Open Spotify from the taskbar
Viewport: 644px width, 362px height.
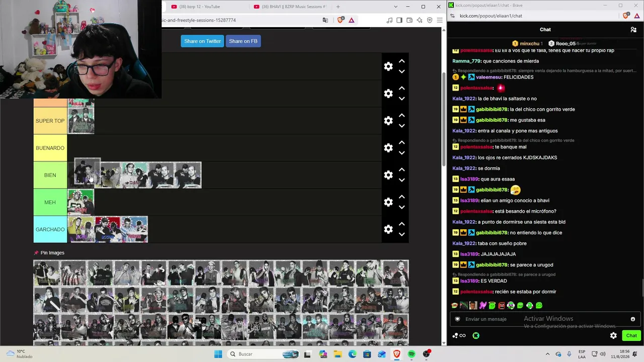tap(411, 354)
